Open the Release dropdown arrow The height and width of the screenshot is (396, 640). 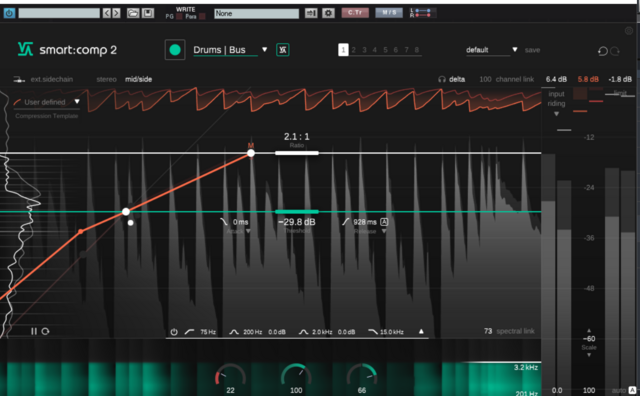coord(384,231)
